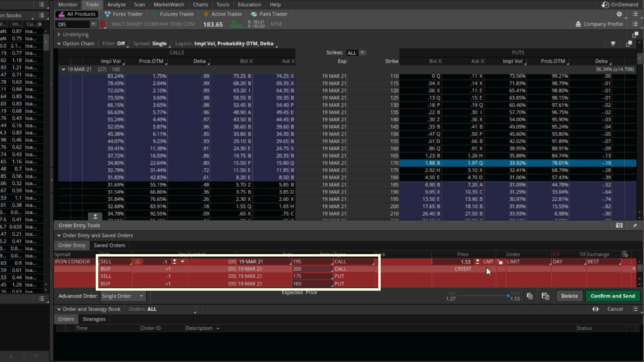This screenshot has height=362, width=644.
Task: Open the Scan tab
Action: 139,4
